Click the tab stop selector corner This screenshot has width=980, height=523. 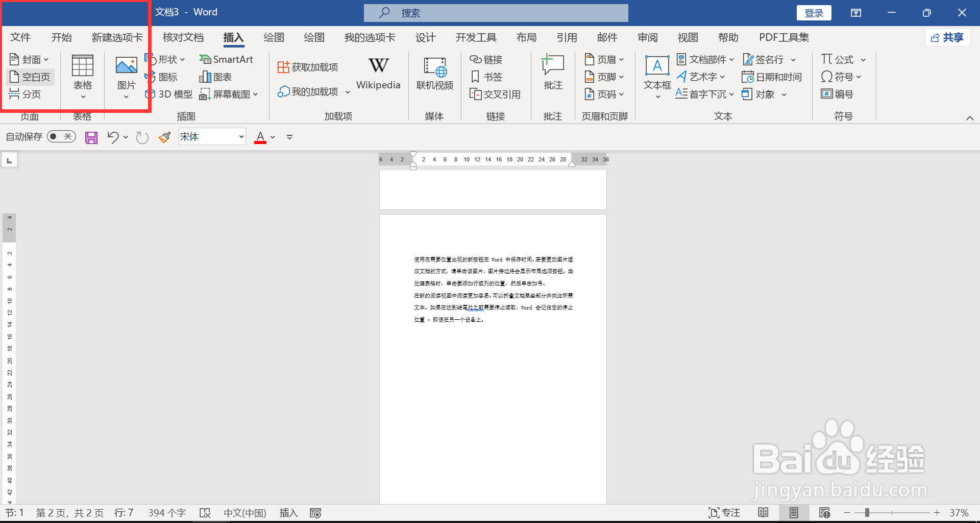pyautogui.click(x=9, y=160)
